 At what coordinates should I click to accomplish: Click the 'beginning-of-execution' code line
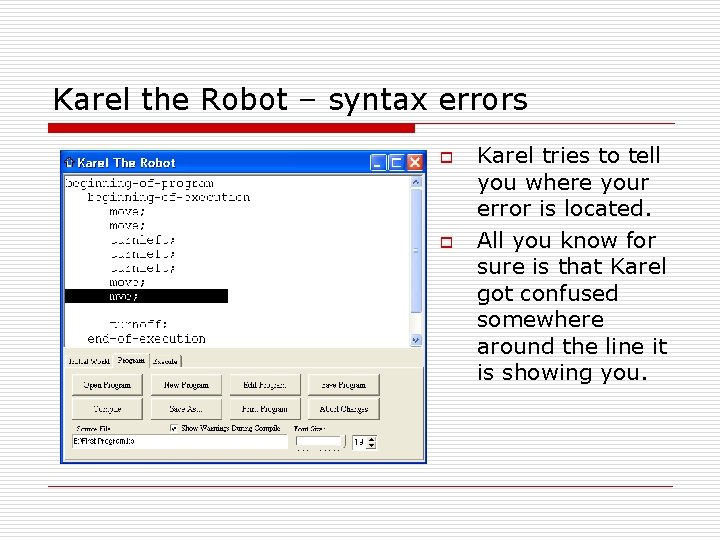click(169, 197)
